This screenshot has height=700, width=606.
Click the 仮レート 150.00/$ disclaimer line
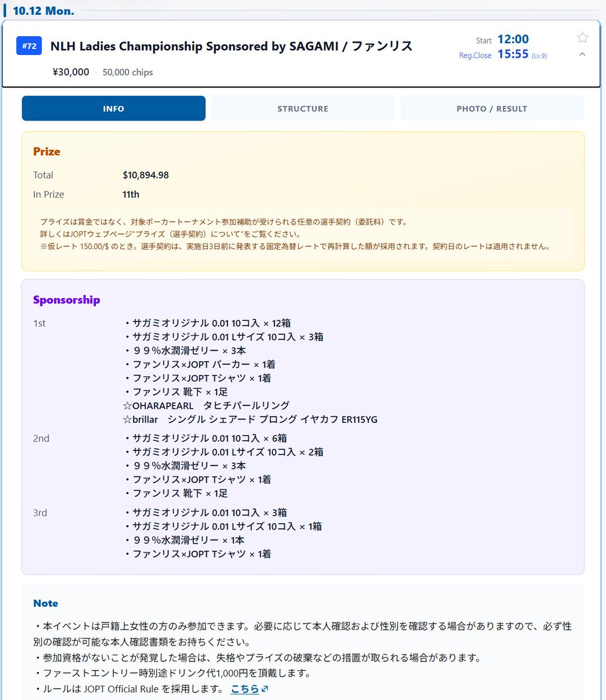[295, 246]
